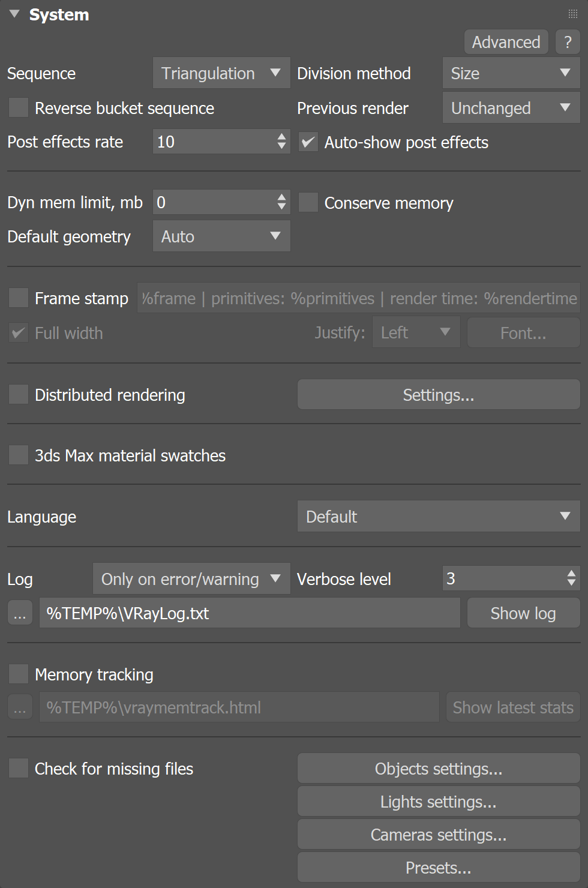
Task: Change the Default geometry dropdown from Auto
Action: click(221, 236)
